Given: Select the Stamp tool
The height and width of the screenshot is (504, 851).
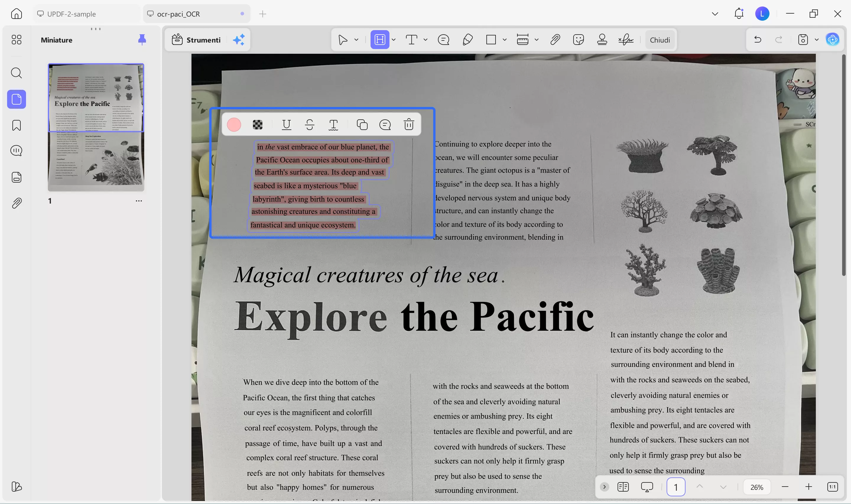Looking at the screenshot, I should point(602,39).
